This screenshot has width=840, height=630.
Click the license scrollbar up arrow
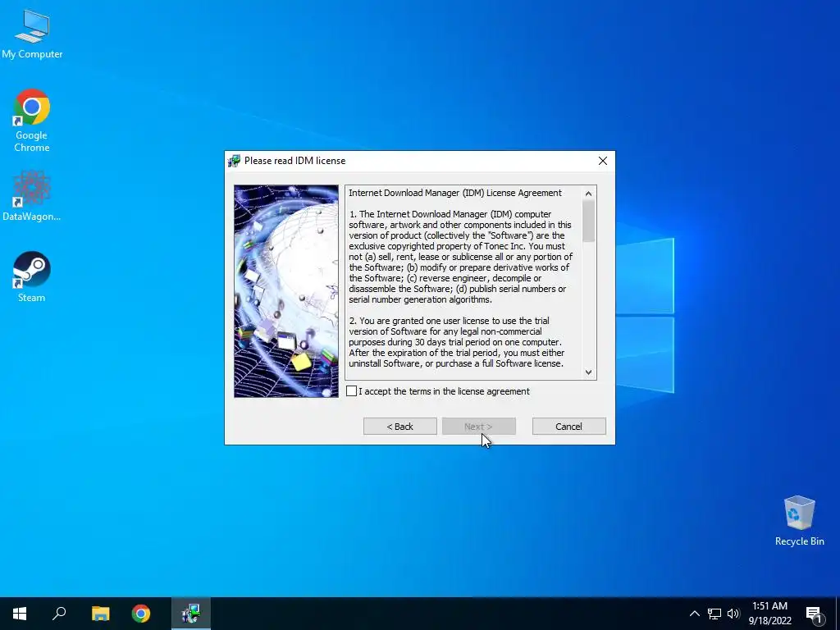coord(589,194)
